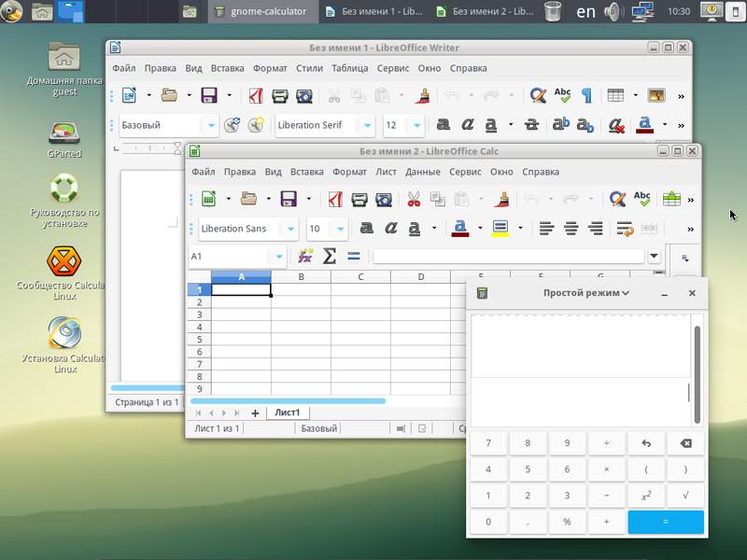Select cell B1 in Calc sheet
The height and width of the screenshot is (560, 747).
[x=301, y=289]
